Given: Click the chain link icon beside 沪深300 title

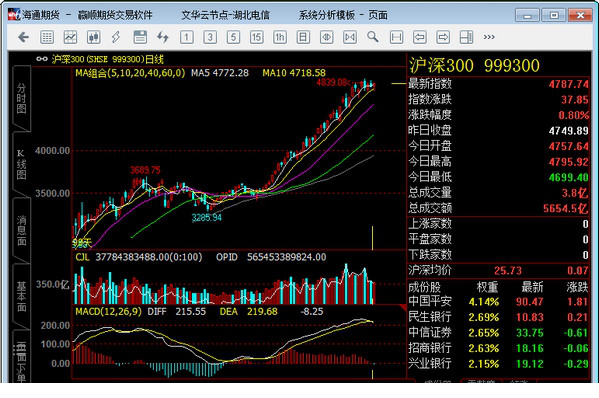Looking at the screenshot, I should tap(42, 59).
